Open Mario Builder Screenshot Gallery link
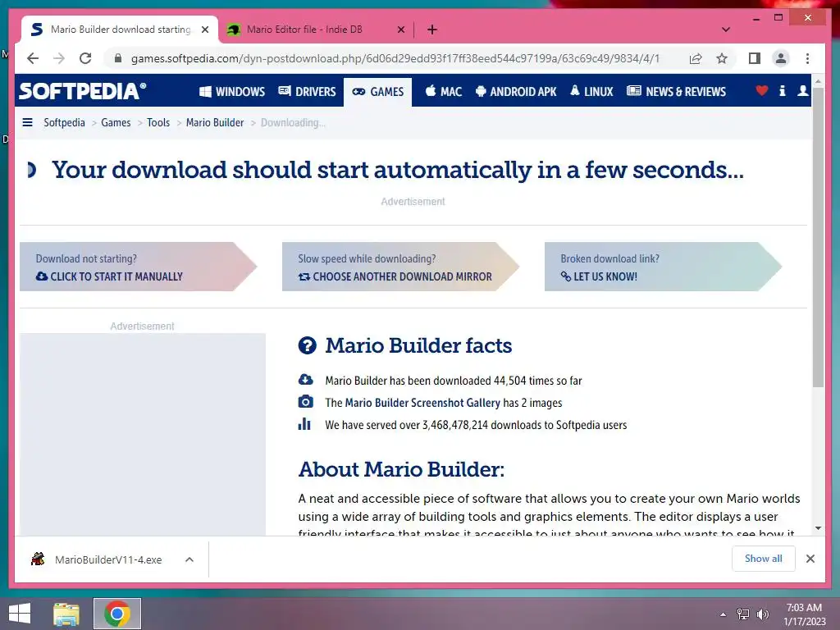The height and width of the screenshot is (630, 840). tap(422, 403)
